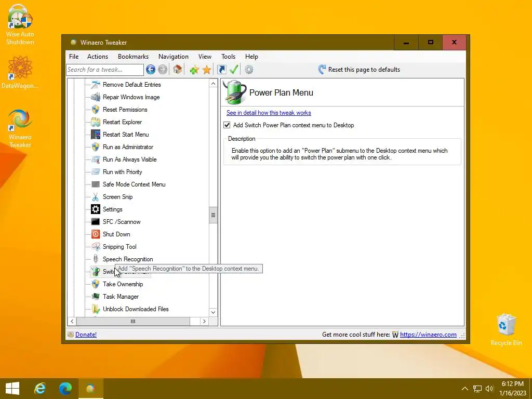This screenshot has height=399, width=532.
Task: Click the taskbar clock showing 6:12 PM
Action: pos(512,389)
